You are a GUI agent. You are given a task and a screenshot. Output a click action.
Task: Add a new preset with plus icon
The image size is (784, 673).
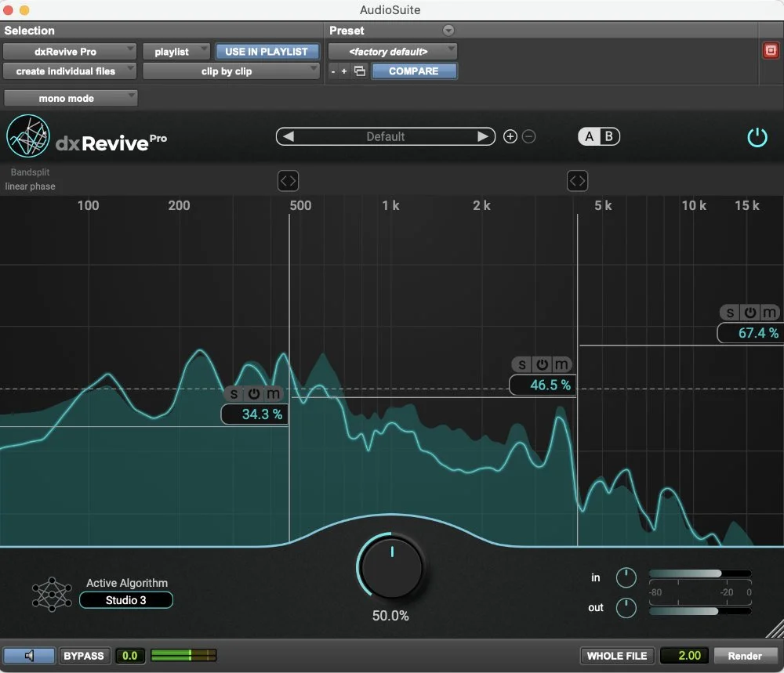[x=510, y=136]
